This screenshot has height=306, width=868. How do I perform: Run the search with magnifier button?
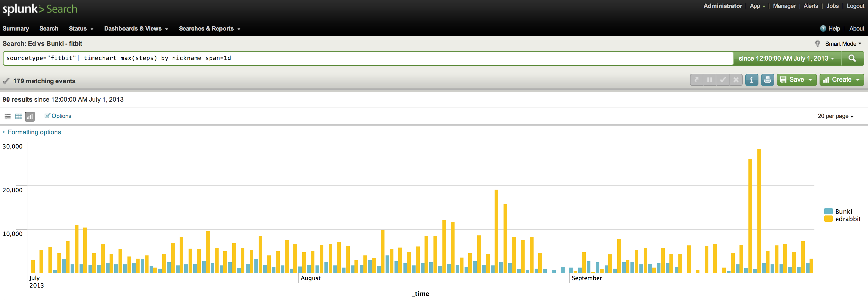pyautogui.click(x=852, y=58)
